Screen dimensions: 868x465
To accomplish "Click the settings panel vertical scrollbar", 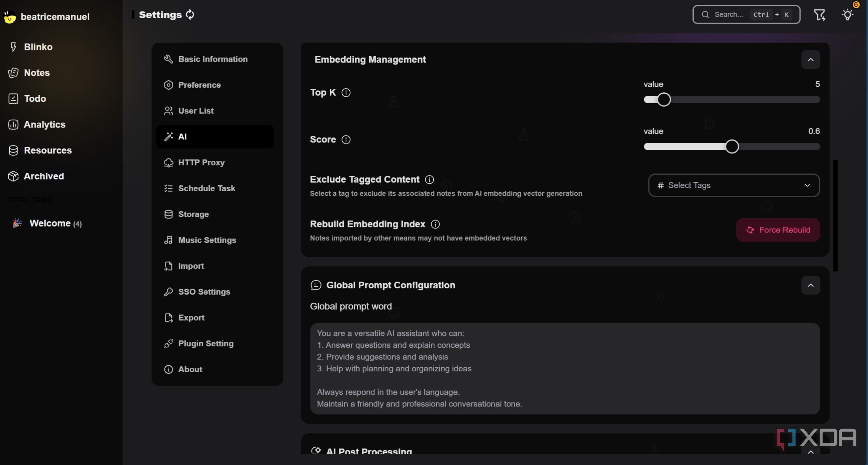I will (835, 216).
